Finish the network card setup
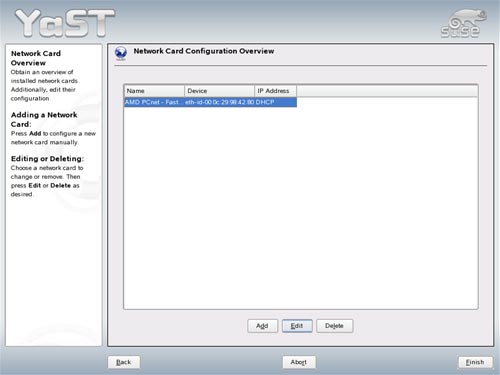The height and width of the screenshot is (375, 500). [x=475, y=362]
